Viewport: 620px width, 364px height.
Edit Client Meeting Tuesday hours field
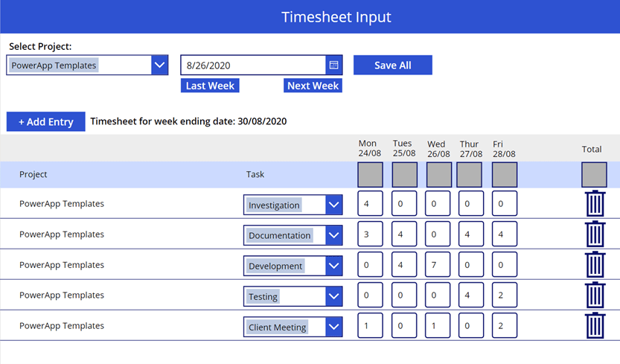[404, 325]
